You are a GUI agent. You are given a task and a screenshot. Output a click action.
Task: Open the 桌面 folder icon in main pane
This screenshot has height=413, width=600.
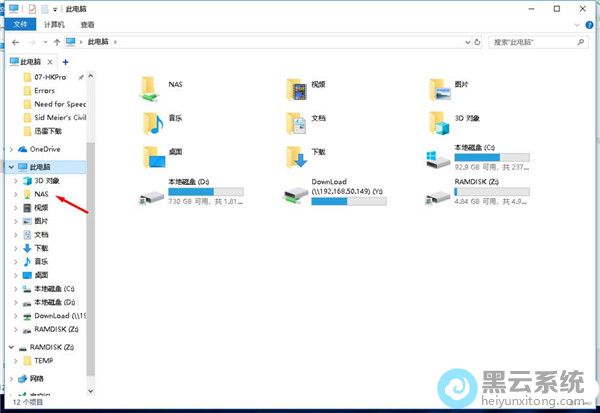154,157
